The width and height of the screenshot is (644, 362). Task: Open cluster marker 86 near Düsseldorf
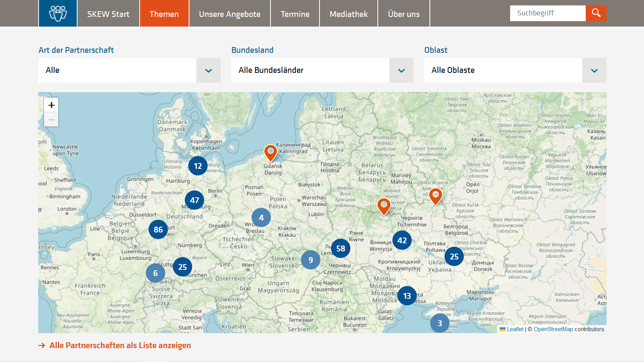point(158,229)
